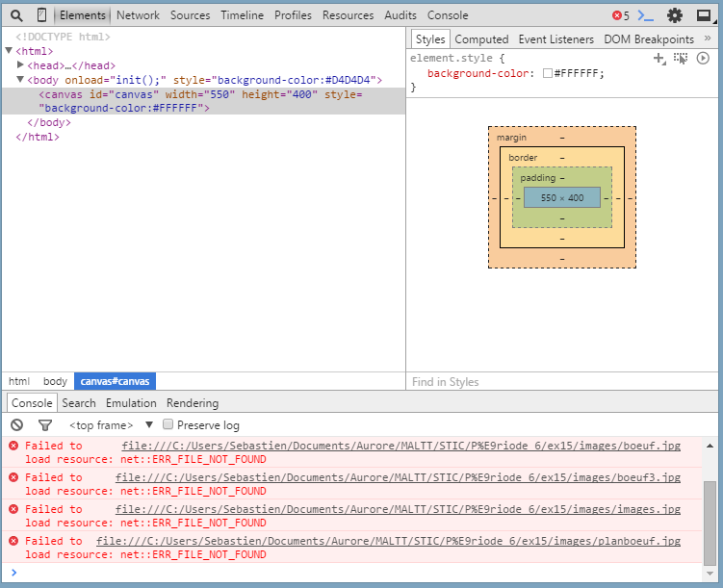Click the red error count indicator
Viewport: 723px width, 588px height.
pos(621,15)
